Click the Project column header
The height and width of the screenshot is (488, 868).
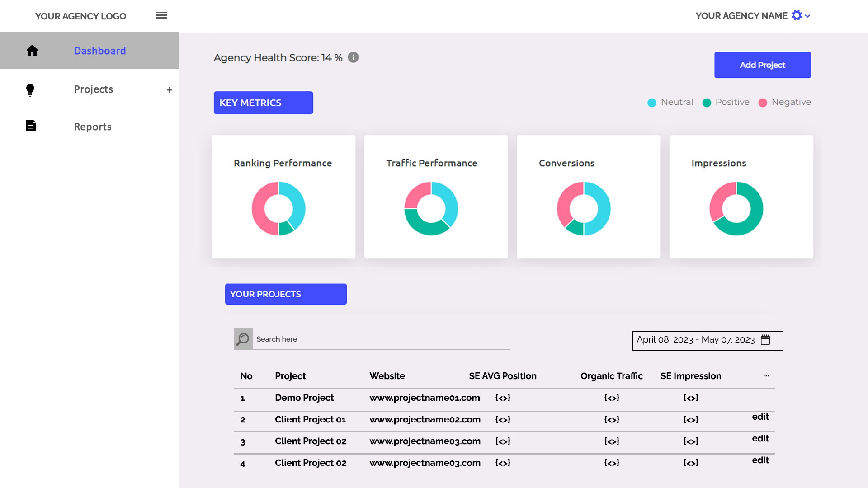tap(290, 376)
